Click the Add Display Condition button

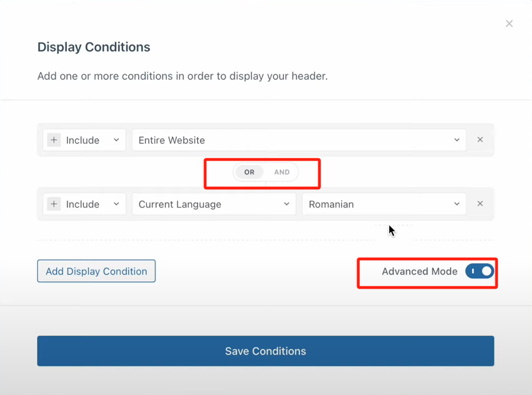coord(96,271)
